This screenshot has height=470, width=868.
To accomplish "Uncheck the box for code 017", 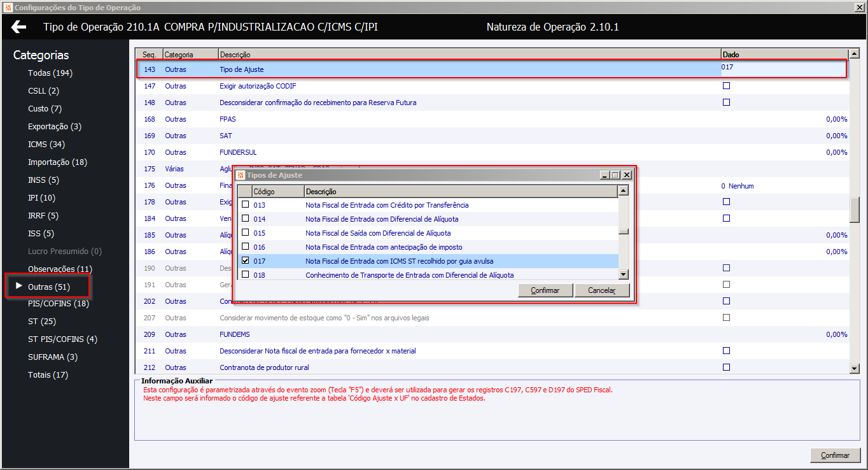I will pyautogui.click(x=245, y=260).
